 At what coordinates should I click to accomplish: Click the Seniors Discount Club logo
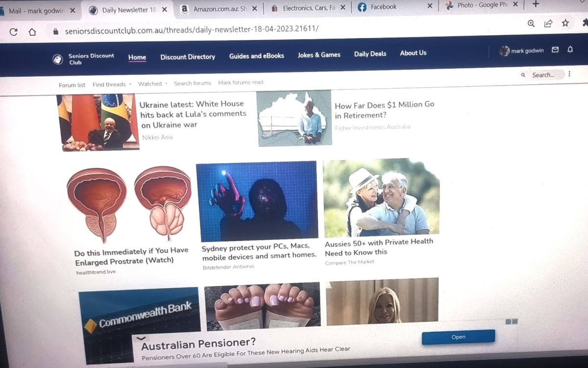[x=58, y=59]
